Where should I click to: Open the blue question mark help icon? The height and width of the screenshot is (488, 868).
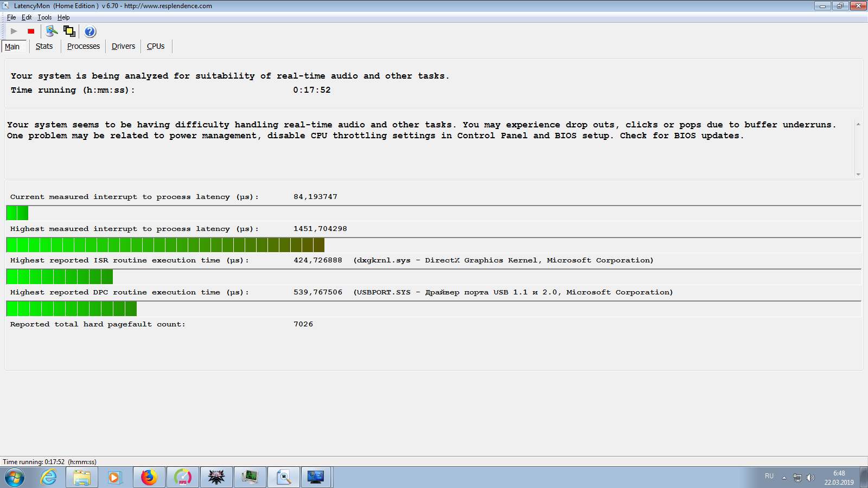pyautogui.click(x=90, y=31)
